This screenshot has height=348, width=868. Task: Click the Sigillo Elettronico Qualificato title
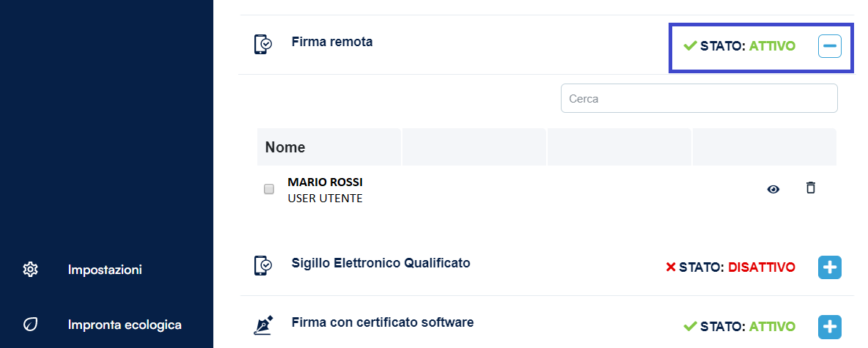pyautogui.click(x=380, y=262)
